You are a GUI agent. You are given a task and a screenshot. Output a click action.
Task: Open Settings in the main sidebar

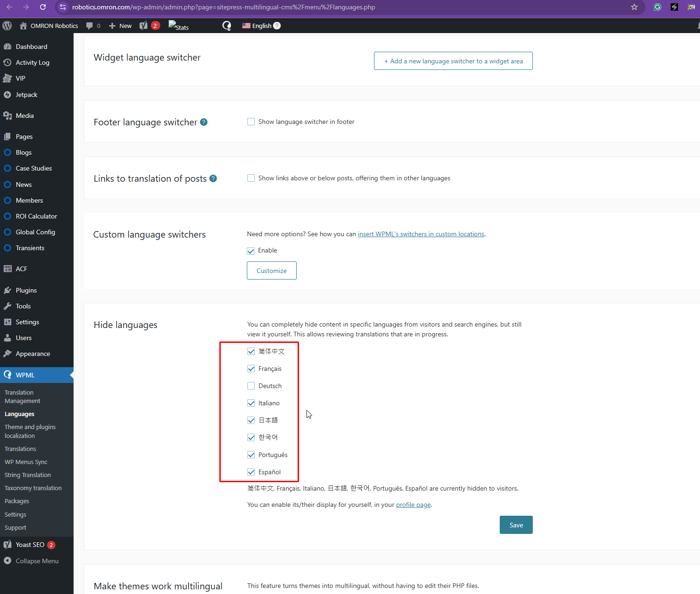(37, 322)
